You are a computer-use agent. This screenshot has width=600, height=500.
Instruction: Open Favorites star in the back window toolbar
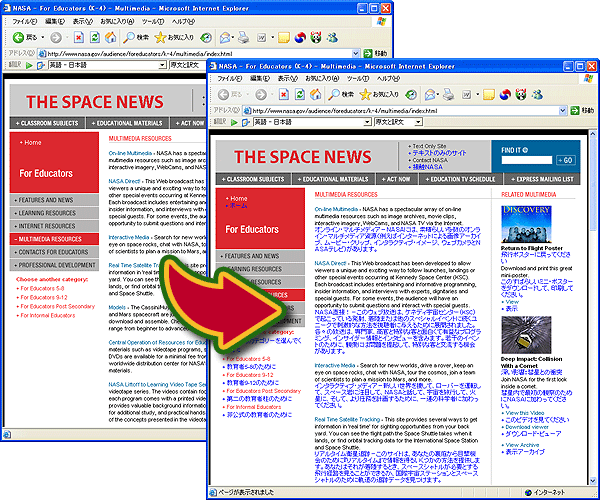174,37
